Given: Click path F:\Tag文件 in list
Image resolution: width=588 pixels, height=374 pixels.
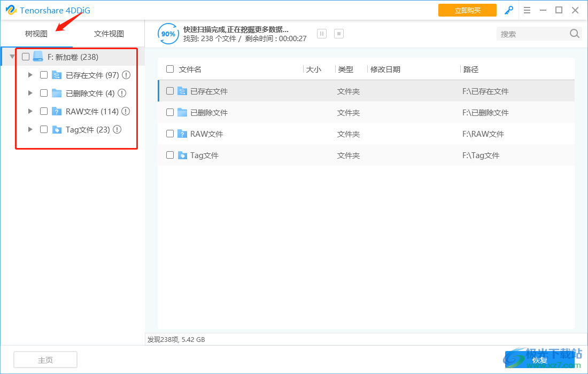Looking at the screenshot, I should (481, 155).
